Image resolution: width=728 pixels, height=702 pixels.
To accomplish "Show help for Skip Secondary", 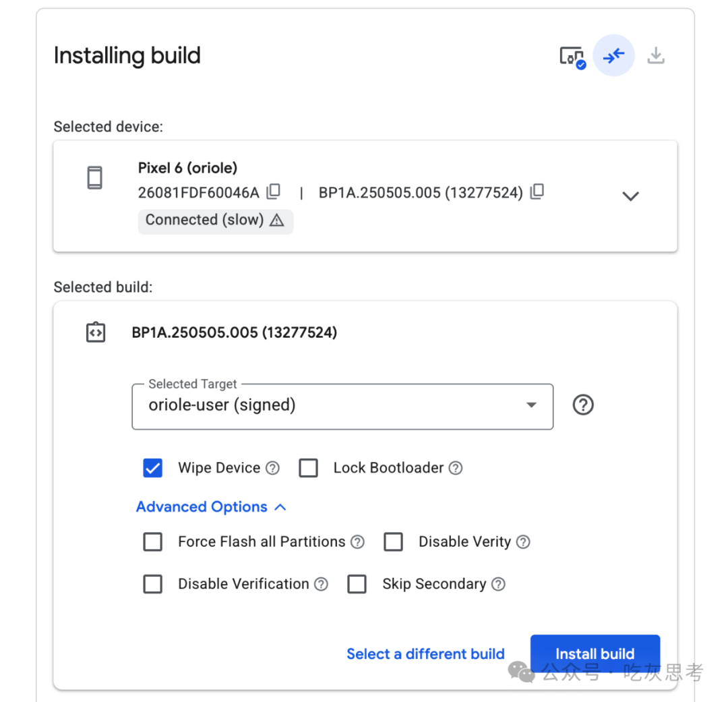I will (498, 584).
